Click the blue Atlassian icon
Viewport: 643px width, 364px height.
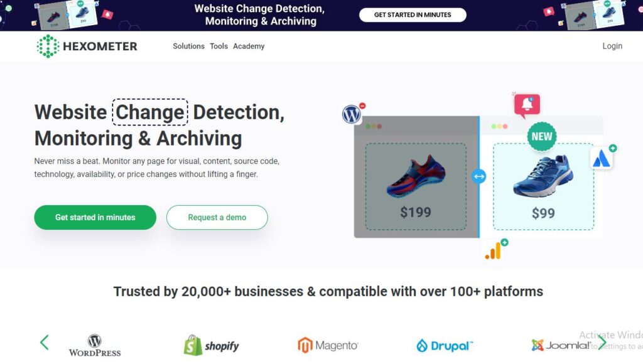click(x=602, y=159)
